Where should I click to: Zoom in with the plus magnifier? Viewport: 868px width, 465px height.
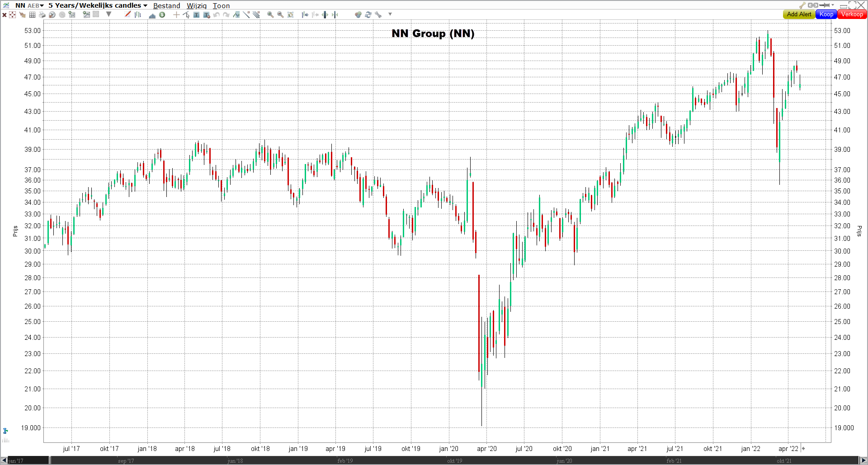pyautogui.click(x=270, y=15)
